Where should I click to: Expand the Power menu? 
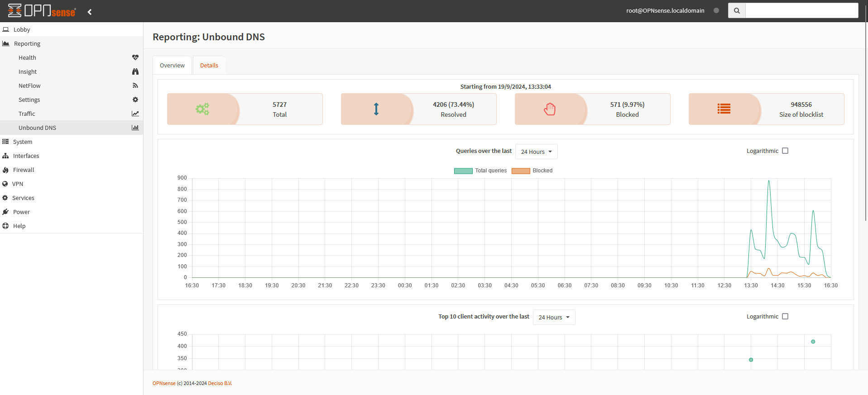click(72, 212)
